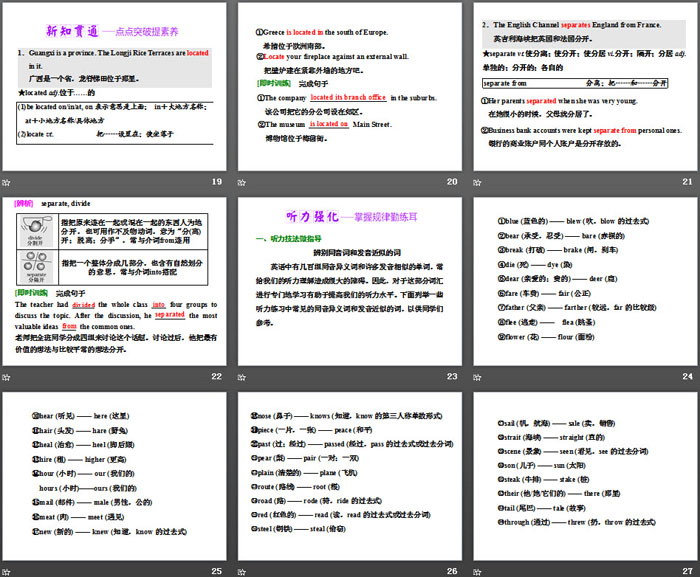Select slide 22 comparing separate and divide
This screenshot has width=700, height=577.
coord(114,281)
